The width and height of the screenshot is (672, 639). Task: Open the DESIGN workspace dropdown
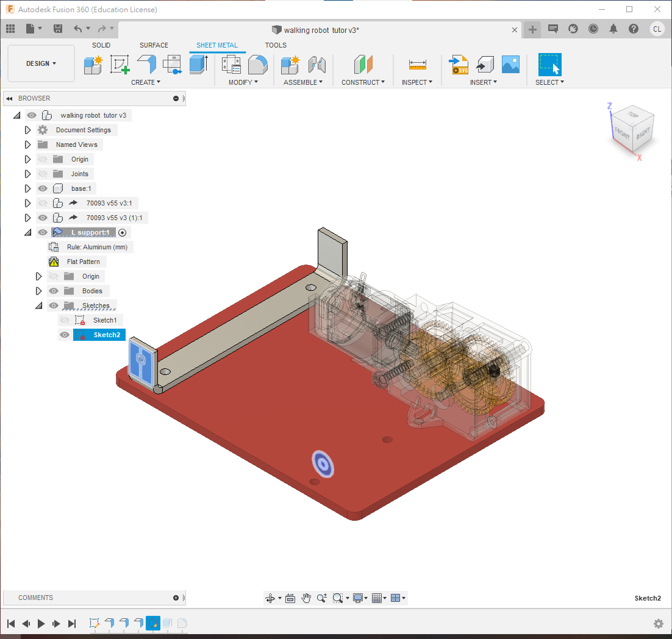point(41,63)
